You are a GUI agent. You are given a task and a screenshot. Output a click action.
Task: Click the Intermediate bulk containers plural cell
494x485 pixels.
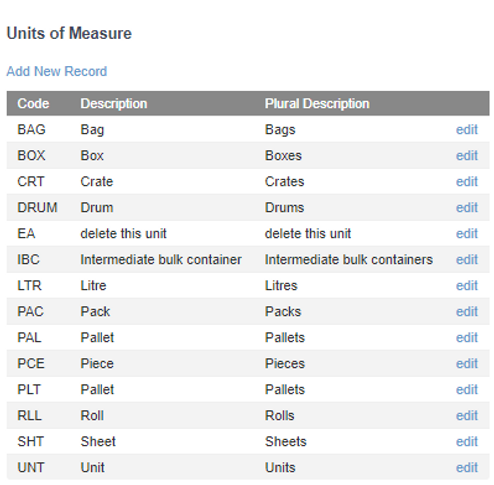(x=349, y=259)
